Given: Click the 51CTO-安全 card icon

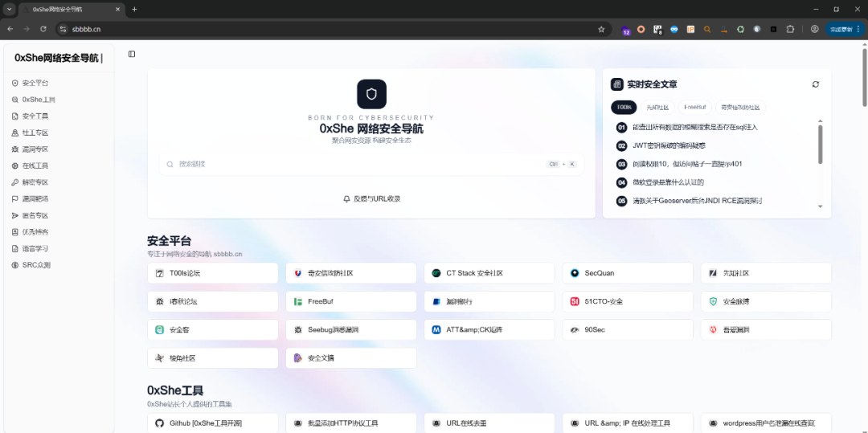Looking at the screenshot, I should click(575, 301).
